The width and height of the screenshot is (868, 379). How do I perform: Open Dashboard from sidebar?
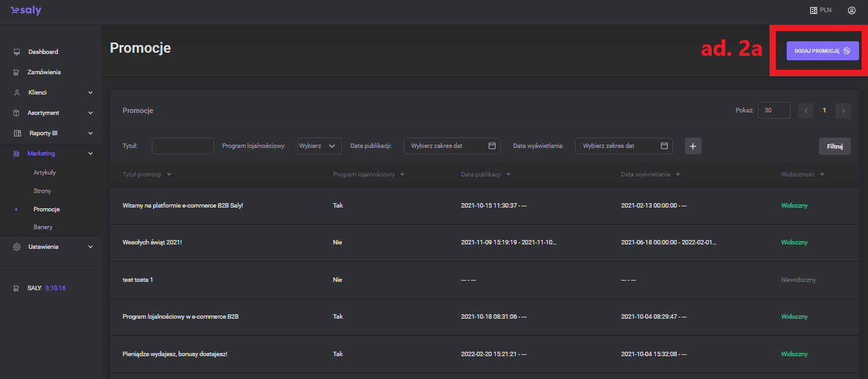[x=43, y=52]
